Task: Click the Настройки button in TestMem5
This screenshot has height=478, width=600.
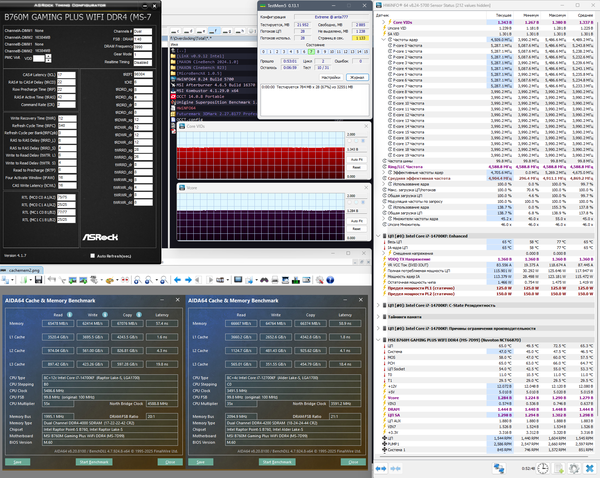Action: click(331, 77)
